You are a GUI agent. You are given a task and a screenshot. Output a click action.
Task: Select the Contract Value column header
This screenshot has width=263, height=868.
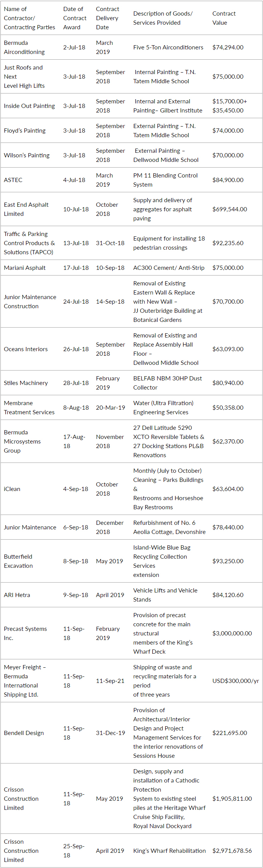point(224,18)
